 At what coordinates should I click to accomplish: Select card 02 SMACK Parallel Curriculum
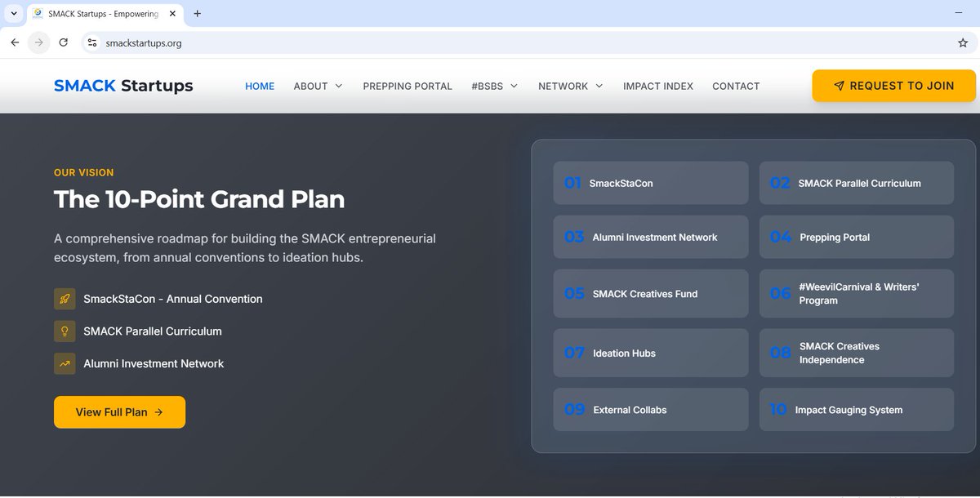click(857, 183)
